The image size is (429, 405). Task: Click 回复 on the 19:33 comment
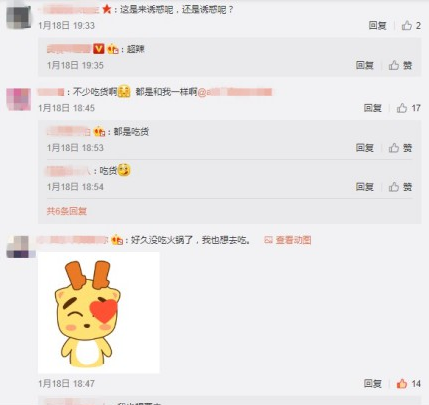click(x=377, y=25)
